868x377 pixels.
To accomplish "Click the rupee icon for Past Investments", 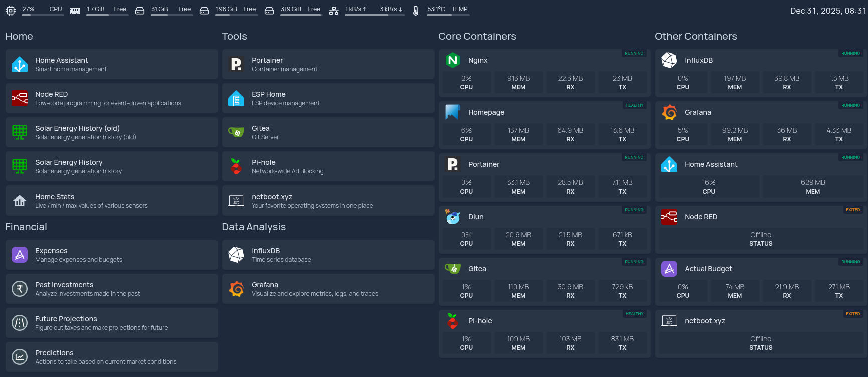I will pyautogui.click(x=20, y=289).
